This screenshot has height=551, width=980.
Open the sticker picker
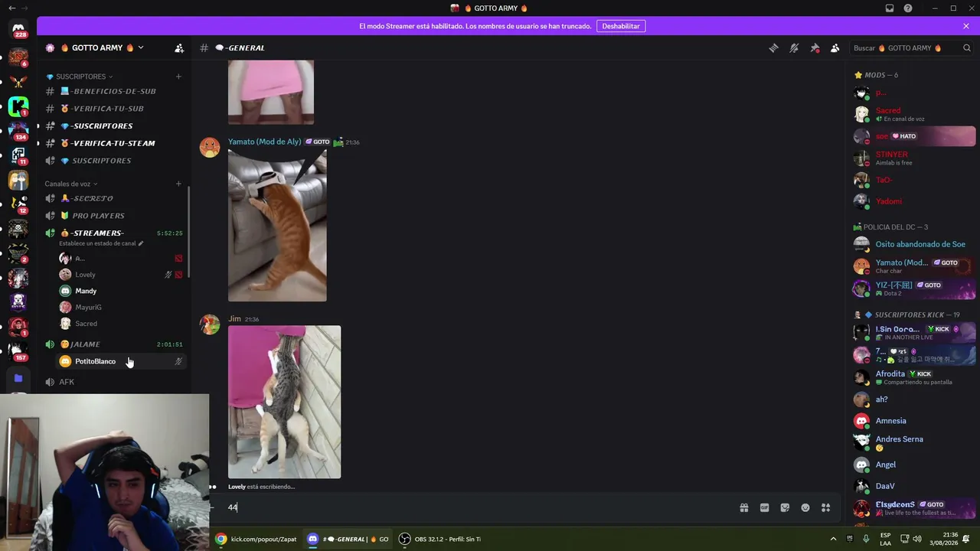(x=785, y=507)
